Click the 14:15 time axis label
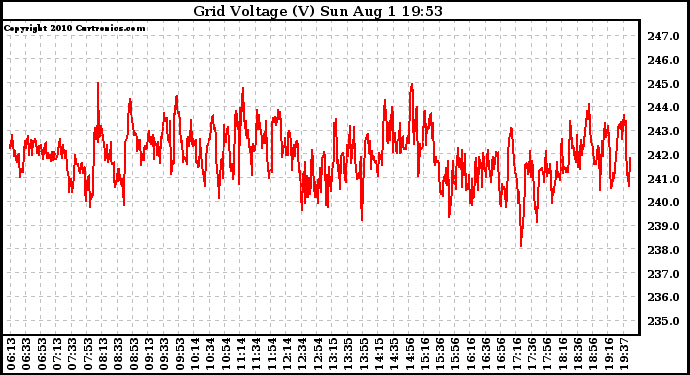The image size is (690, 375). tap(379, 354)
